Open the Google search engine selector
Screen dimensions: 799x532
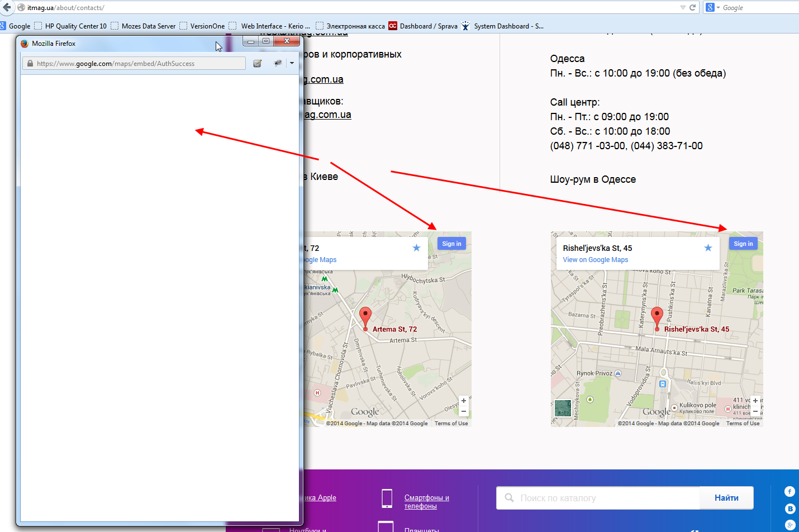pyautogui.click(x=713, y=7)
